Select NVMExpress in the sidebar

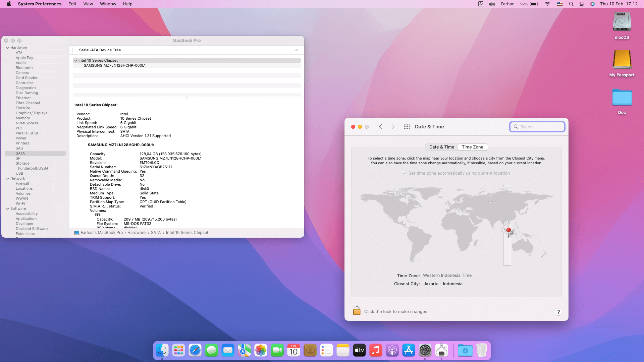27,123
